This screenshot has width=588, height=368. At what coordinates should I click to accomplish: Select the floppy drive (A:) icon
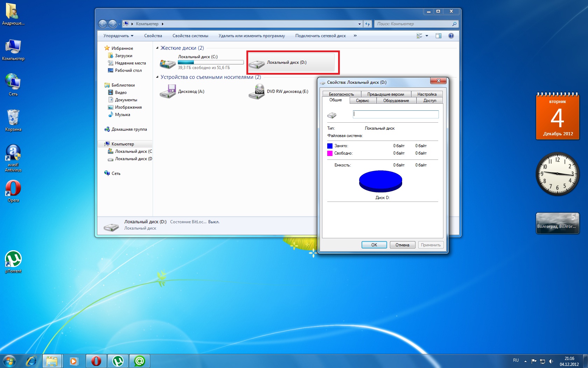pyautogui.click(x=168, y=92)
